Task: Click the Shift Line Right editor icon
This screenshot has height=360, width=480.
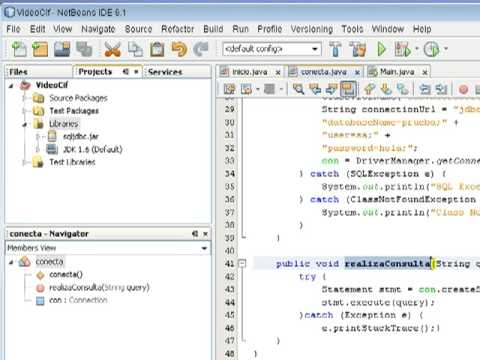Action: 441,89
